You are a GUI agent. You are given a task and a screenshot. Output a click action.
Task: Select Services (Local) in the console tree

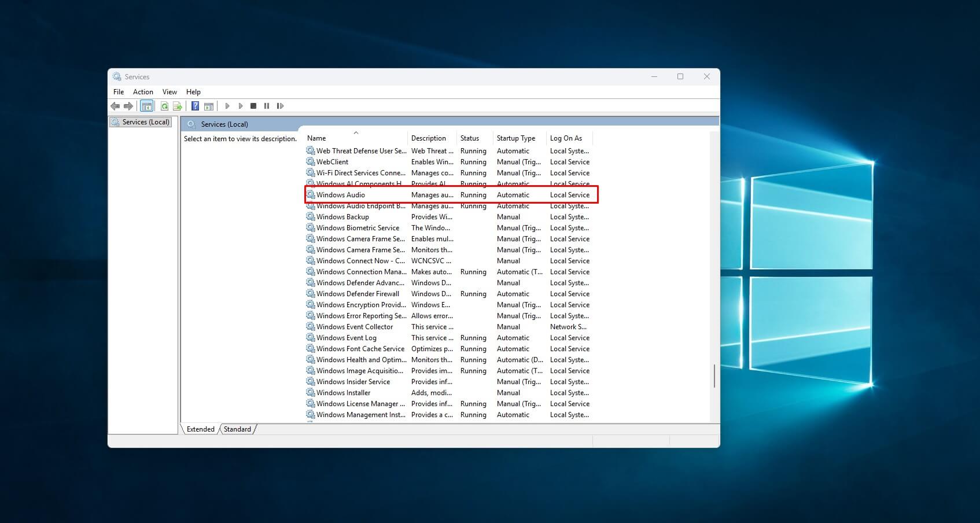coord(141,122)
